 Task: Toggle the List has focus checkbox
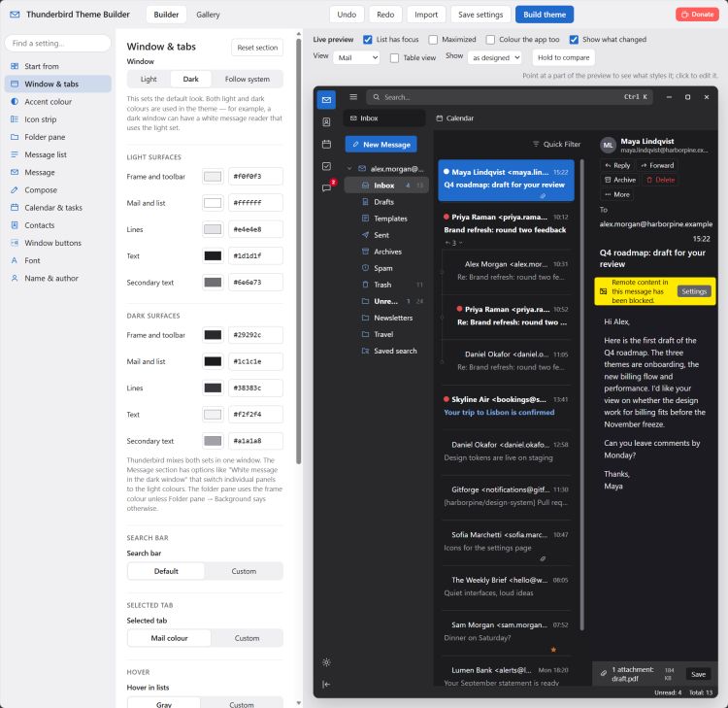coord(367,40)
